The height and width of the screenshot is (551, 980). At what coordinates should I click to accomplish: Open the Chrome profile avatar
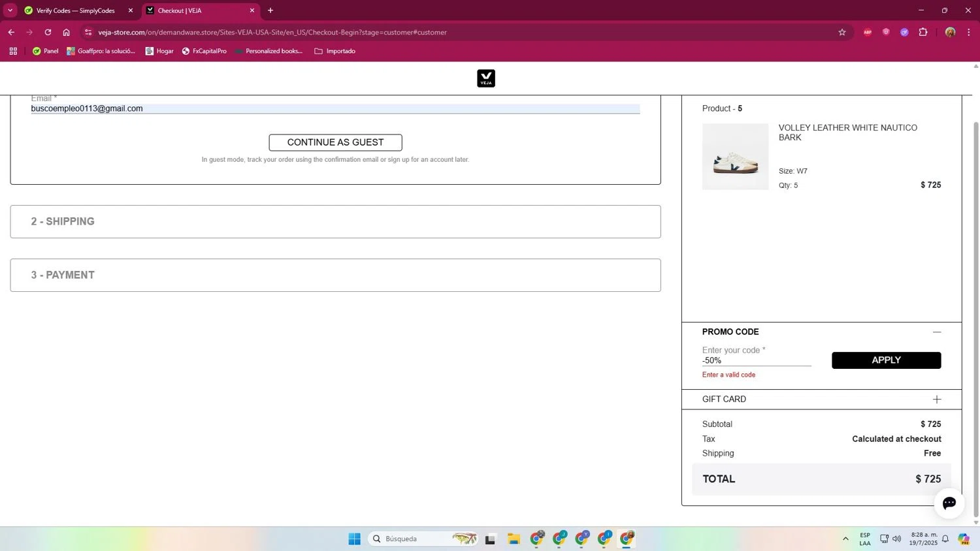950,32
